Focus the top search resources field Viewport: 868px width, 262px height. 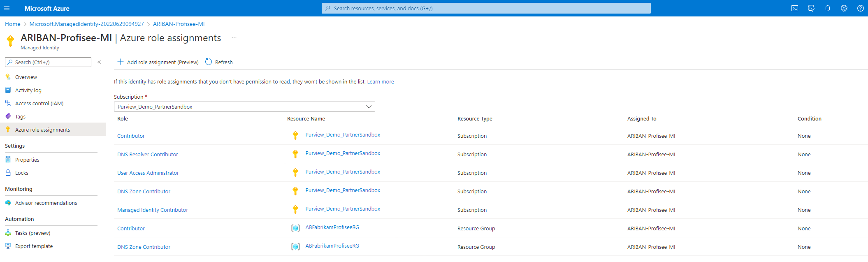(485, 8)
